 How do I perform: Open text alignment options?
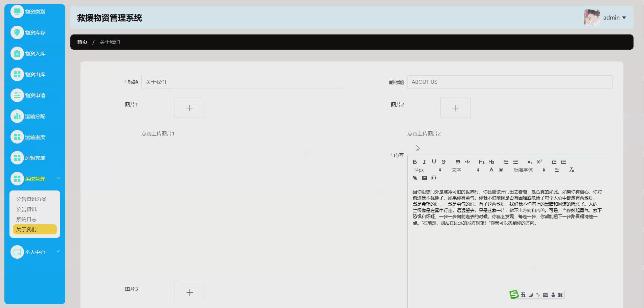click(x=557, y=170)
